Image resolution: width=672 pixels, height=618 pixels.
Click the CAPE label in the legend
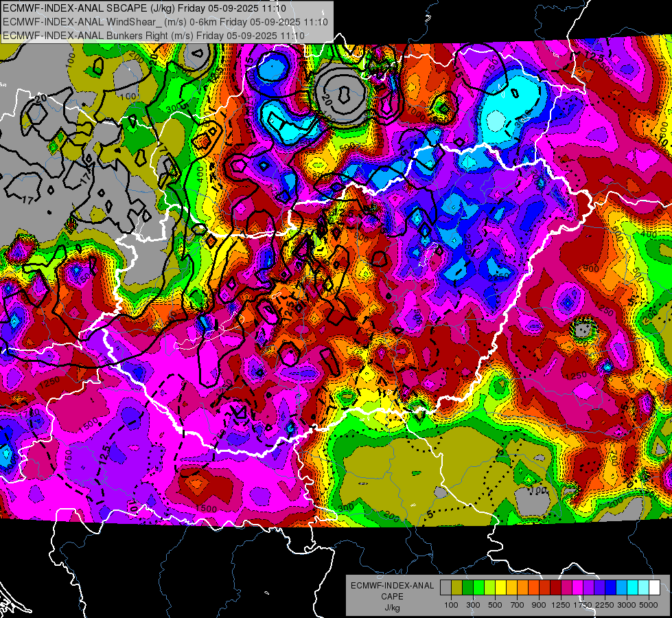click(392, 597)
